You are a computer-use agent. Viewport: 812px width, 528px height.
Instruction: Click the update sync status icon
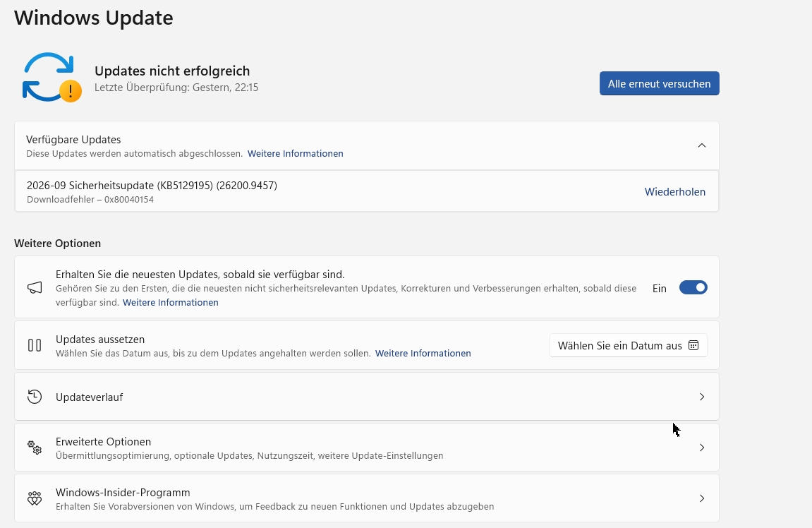point(51,77)
